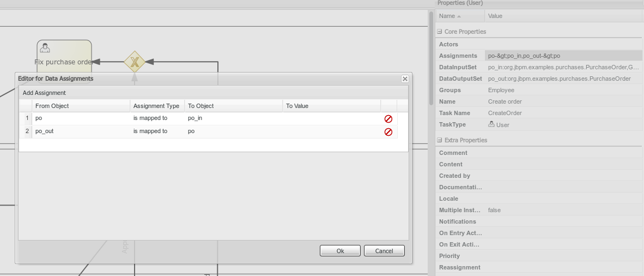
Task: Sort by Assignment Type column header
Action: [x=157, y=106]
